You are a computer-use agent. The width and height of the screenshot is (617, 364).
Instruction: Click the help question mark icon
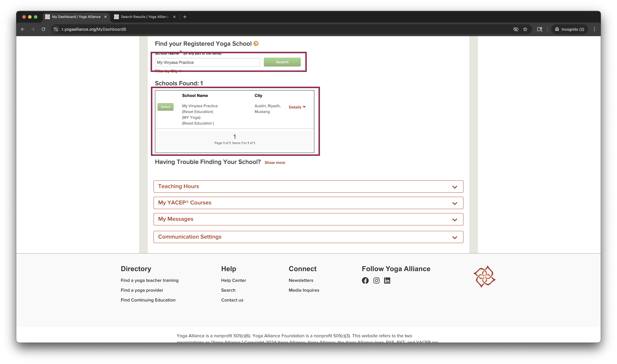pyautogui.click(x=256, y=43)
